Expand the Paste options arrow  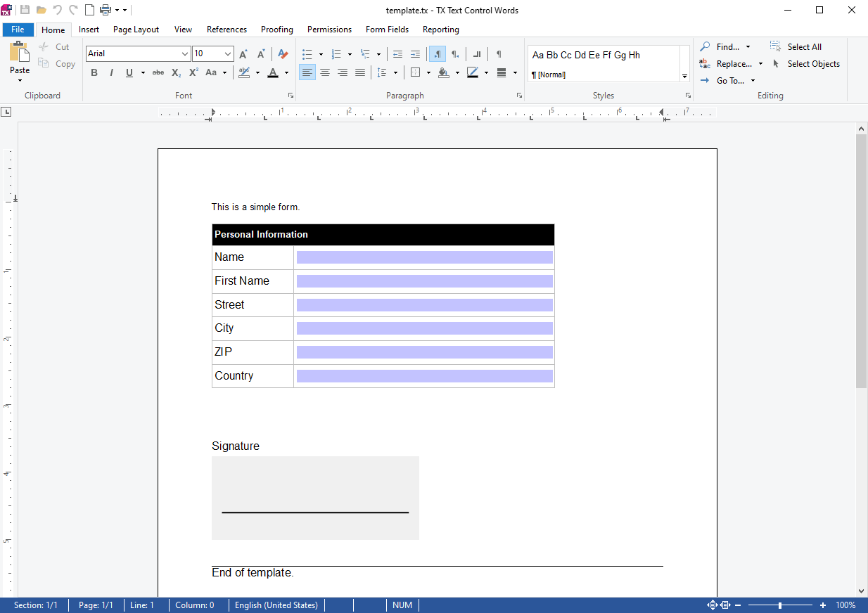[20, 79]
